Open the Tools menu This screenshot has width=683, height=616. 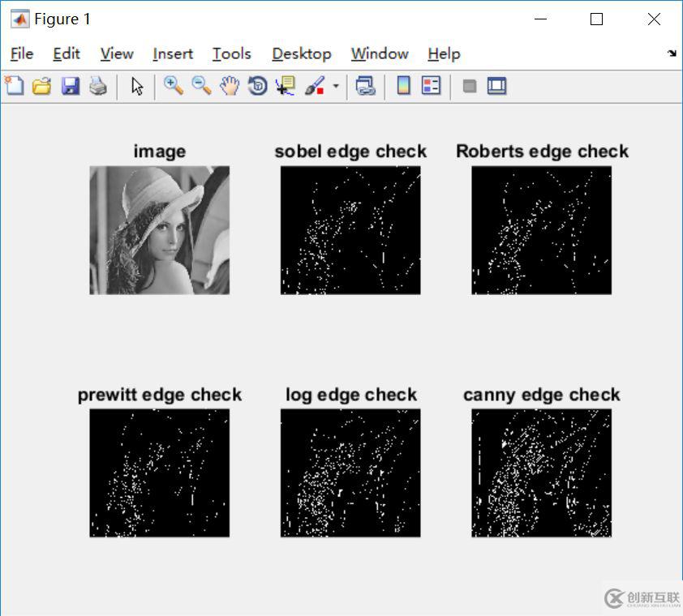[x=232, y=53]
